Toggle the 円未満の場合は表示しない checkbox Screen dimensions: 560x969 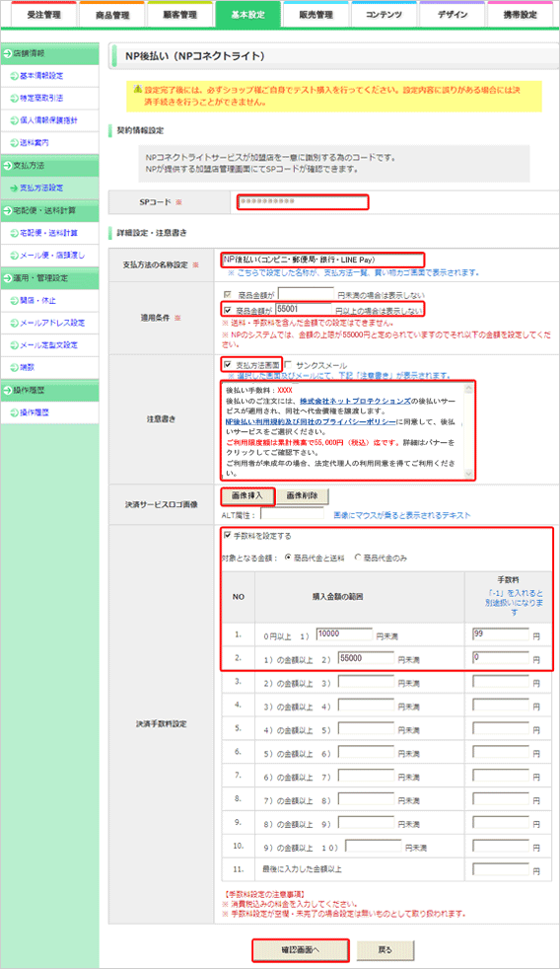(x=227, y=295)
